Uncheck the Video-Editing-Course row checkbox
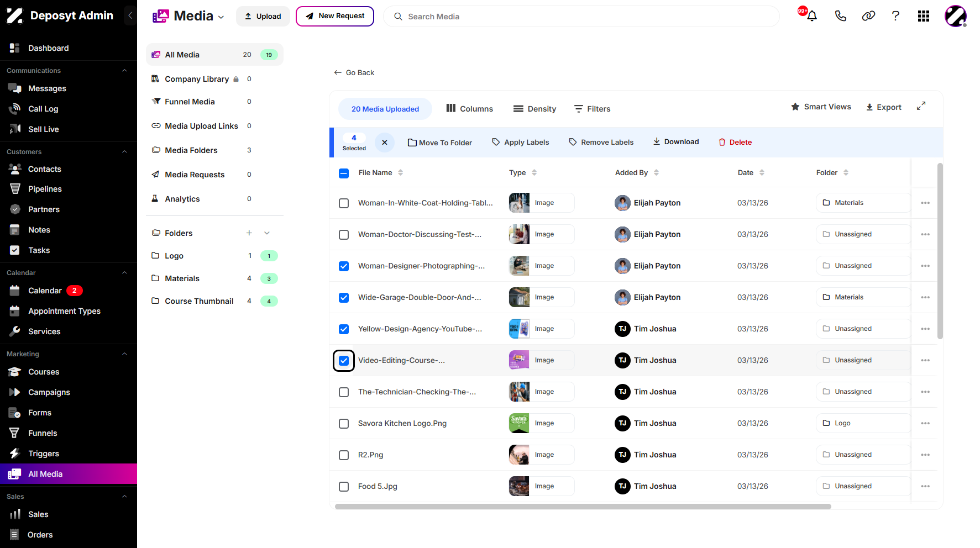980x548 pixels. [x=344, y=361]
